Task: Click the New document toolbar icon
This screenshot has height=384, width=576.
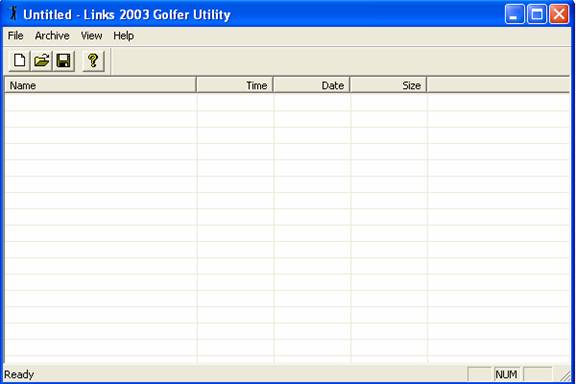Action: pyautogui.click(x=19, y=61)
